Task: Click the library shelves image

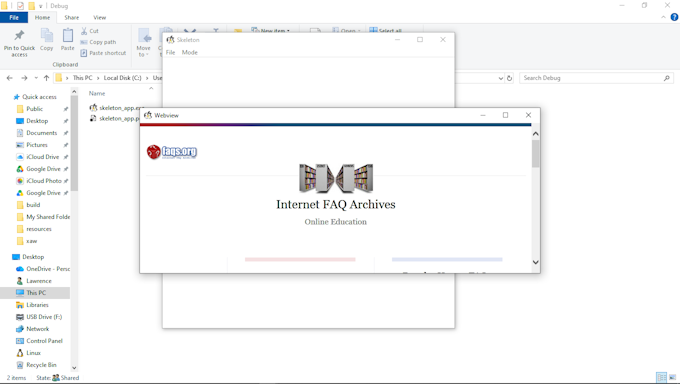Action: click(x=336, y=178)
